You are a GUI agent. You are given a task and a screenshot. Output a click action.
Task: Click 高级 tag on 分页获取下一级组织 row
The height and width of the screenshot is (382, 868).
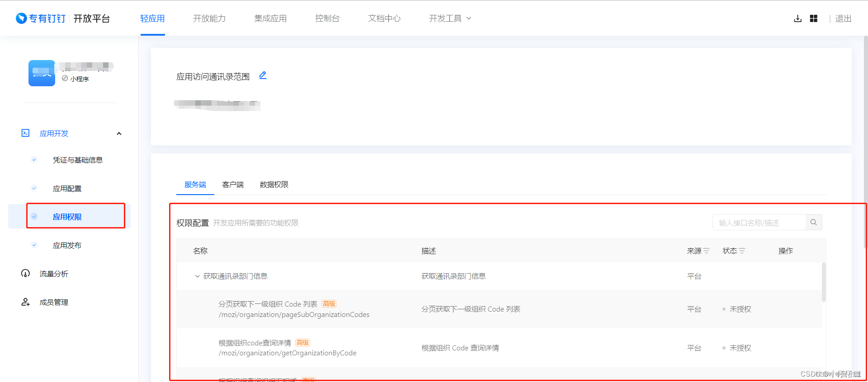pos(329,304)
